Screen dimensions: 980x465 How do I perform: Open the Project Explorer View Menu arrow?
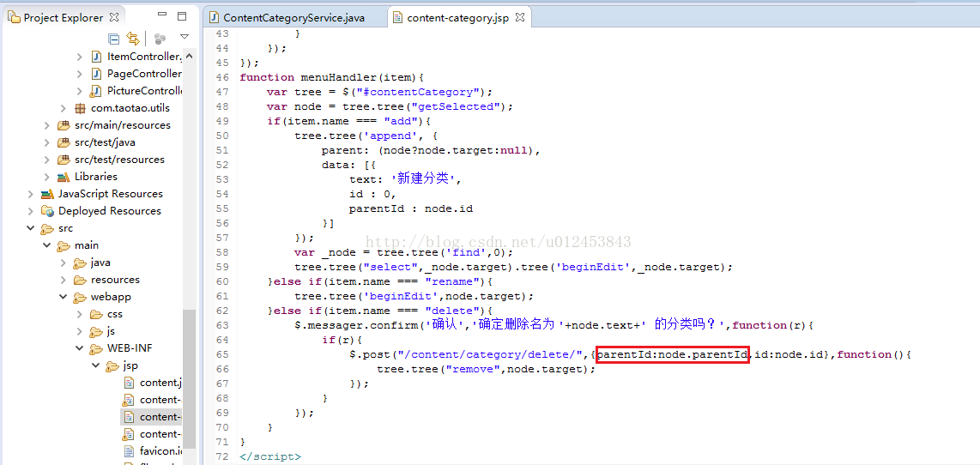184,38
